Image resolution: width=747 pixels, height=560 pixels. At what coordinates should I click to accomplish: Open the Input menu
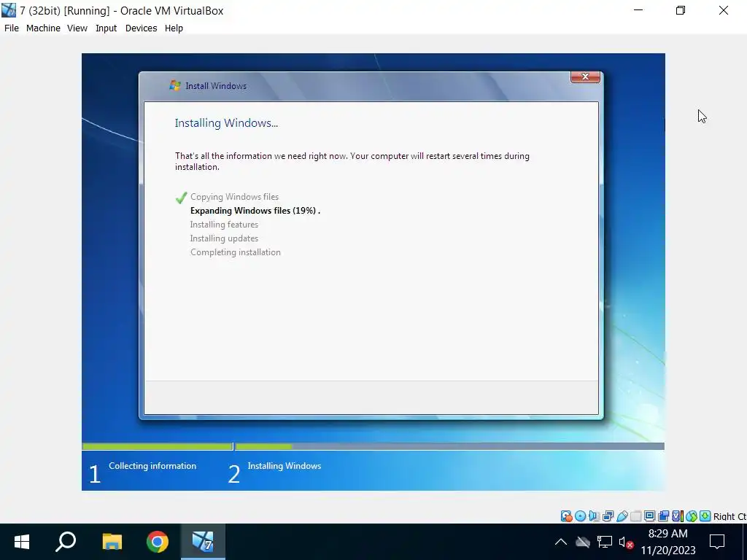pyautogui.click(x=107, y=28)
